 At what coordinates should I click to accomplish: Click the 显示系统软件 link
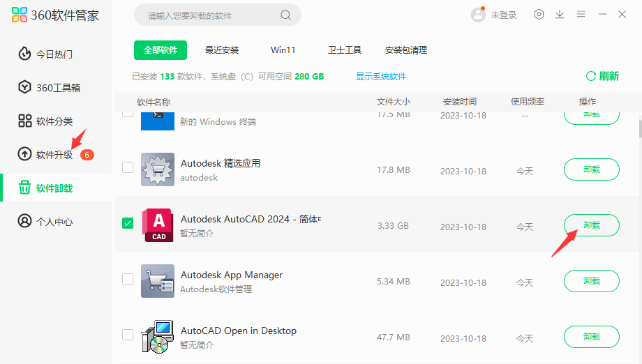(x=381, y=77)
